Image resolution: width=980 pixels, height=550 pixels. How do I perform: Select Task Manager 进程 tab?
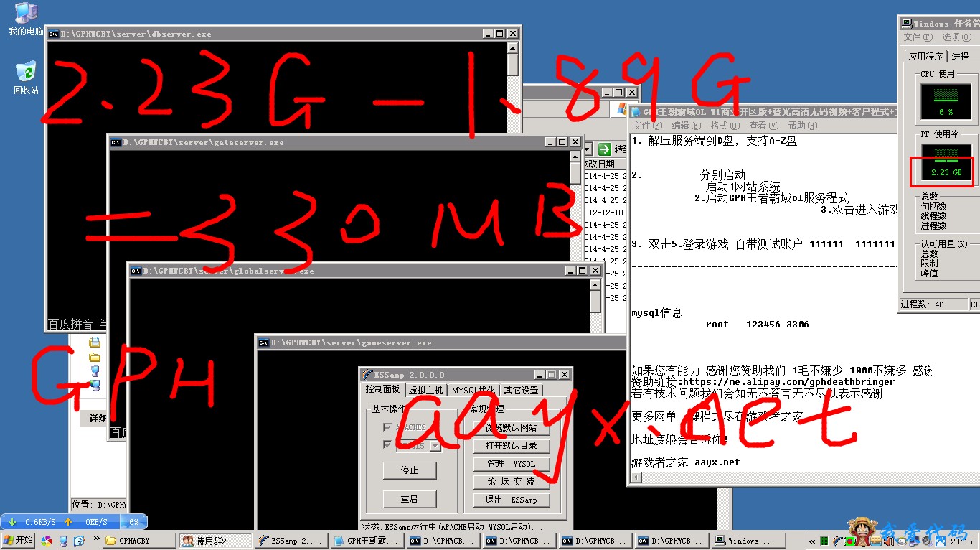(x=961, y=56)
